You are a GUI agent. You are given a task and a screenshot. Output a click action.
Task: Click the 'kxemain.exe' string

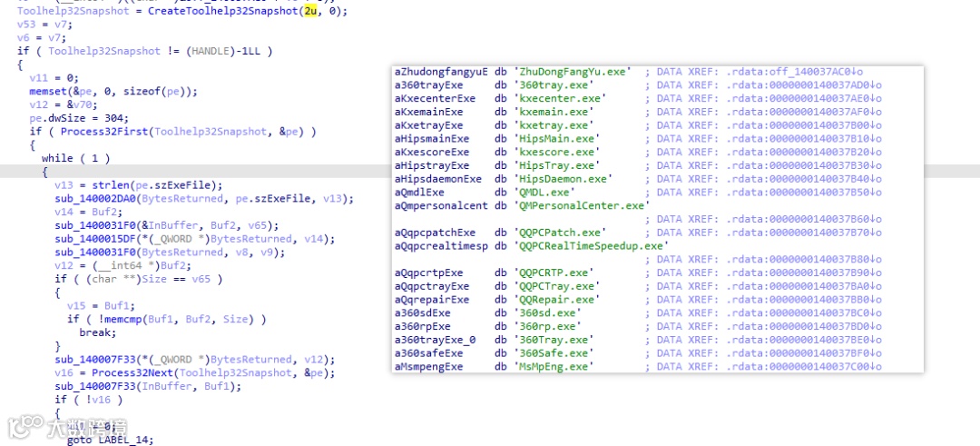pyautogui.click(x=554, y=112)
